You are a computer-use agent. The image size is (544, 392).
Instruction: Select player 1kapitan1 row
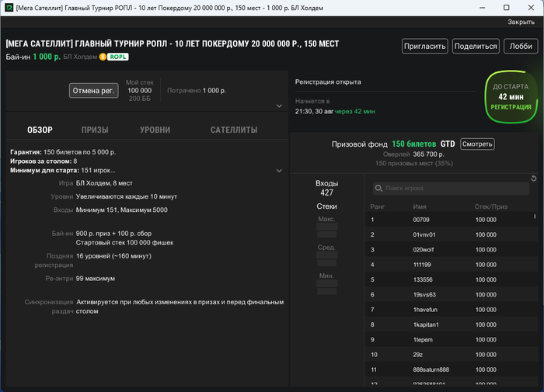click(x=451, y=324)
